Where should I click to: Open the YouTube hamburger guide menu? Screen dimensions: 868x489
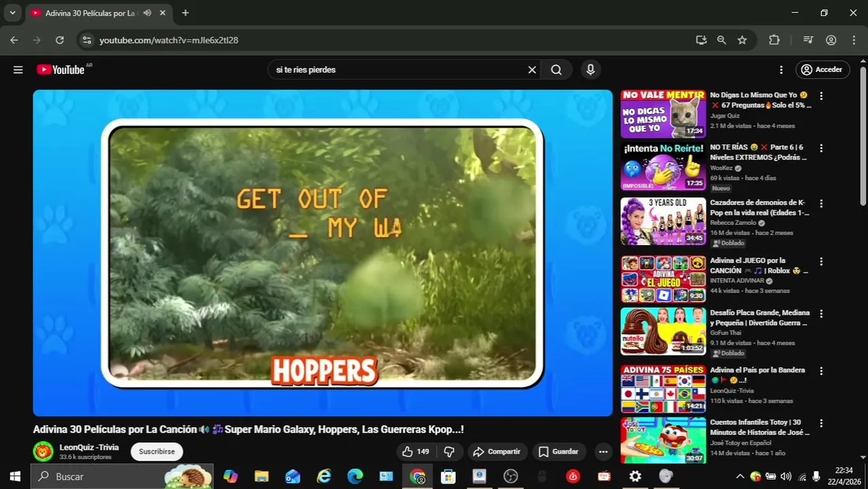(x=18, y=70)
